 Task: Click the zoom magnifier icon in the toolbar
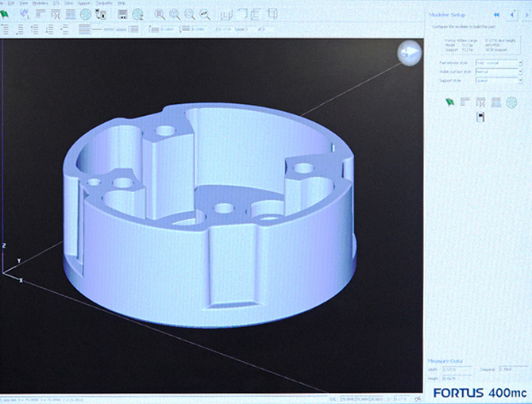click(160, 14)
